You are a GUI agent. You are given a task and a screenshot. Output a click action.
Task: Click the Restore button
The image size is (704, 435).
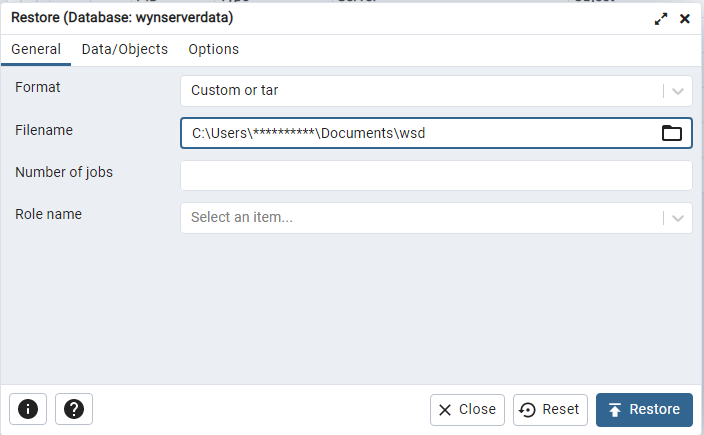(x=644, y=409)
